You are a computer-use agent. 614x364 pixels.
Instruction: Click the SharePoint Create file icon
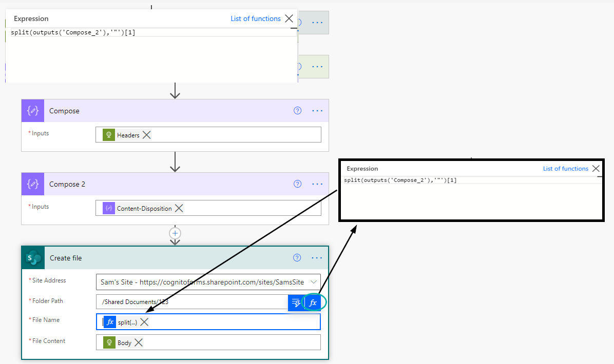pos(33,258)
